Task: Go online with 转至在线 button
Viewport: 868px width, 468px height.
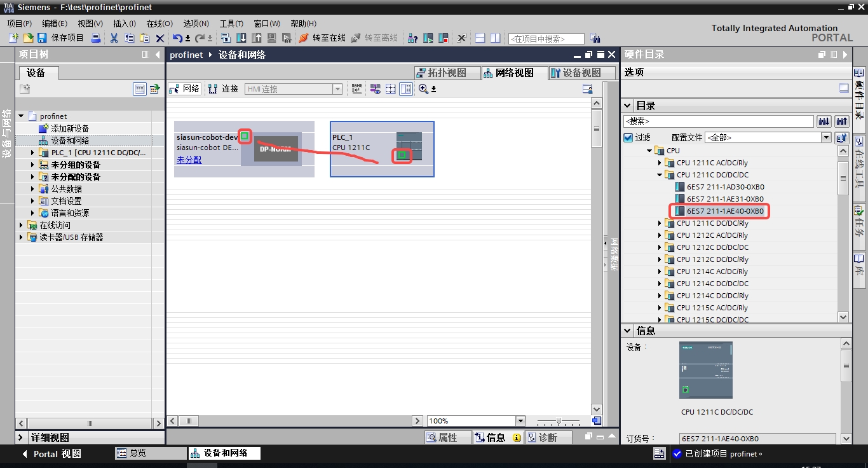Action: click(322, 38)
